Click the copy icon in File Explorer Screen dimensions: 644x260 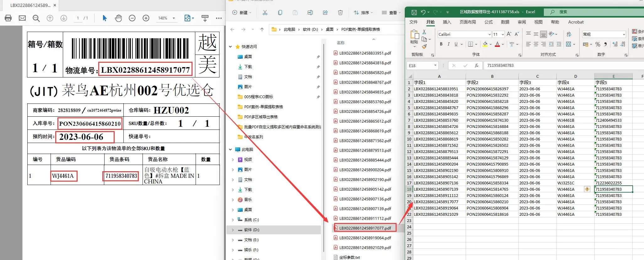280,13
